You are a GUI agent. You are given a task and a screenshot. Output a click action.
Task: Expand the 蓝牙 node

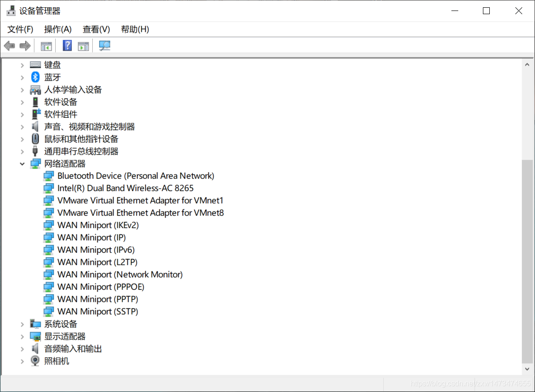(22, 78)
